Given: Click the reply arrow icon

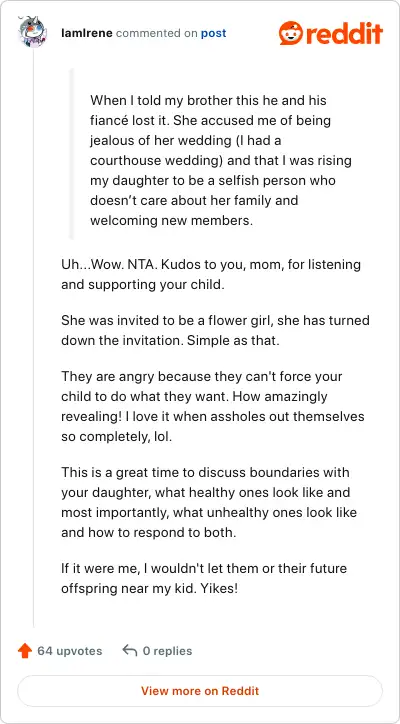Looking at the screenshot, I should [x=130, y=651].
